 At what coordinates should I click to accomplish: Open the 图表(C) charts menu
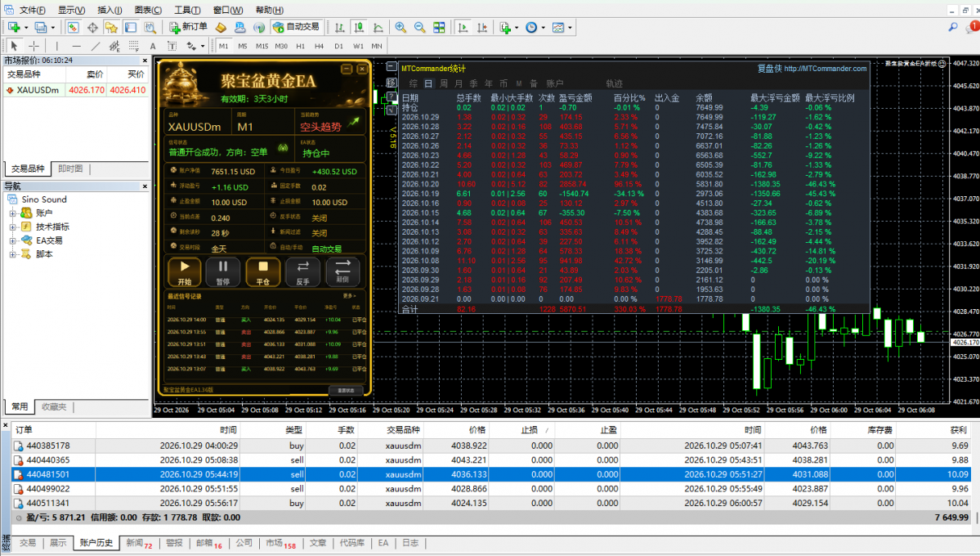click(148, 10)
